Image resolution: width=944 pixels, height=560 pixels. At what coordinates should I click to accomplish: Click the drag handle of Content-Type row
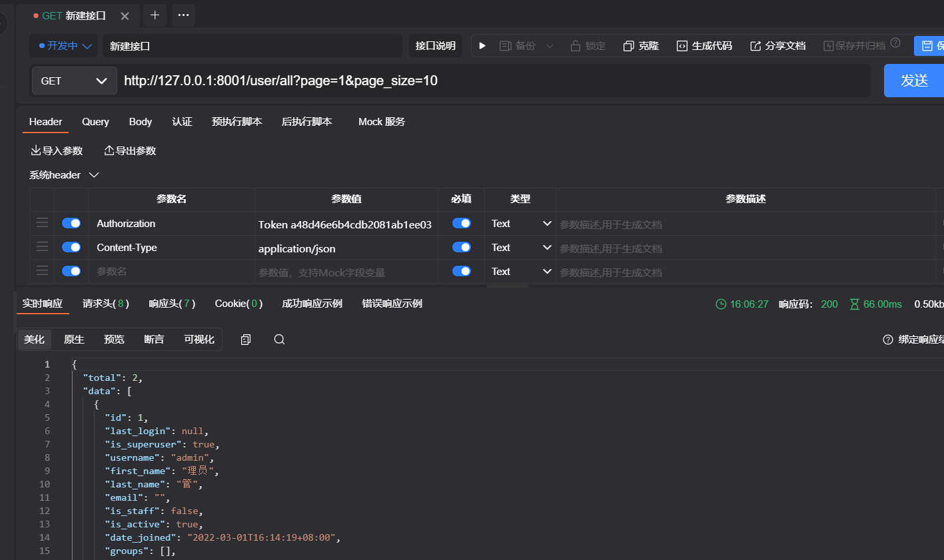click(42, 246)
